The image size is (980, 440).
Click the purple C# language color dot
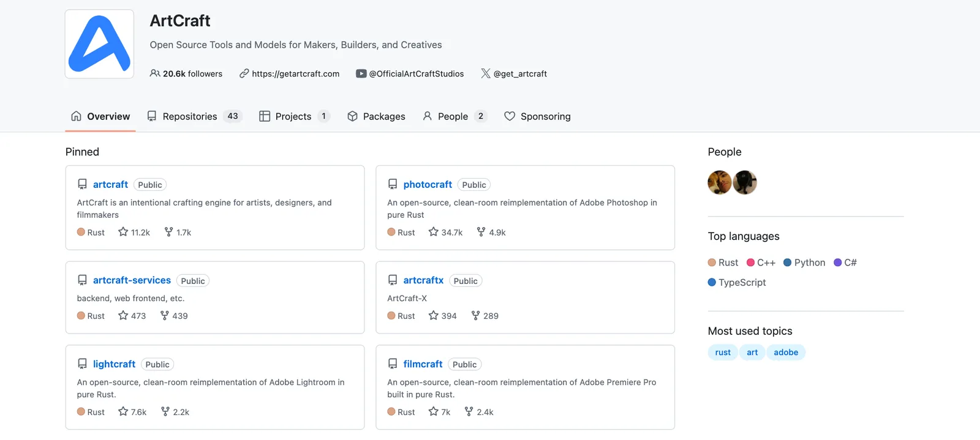pyautogui.click(x=837, y=263)
